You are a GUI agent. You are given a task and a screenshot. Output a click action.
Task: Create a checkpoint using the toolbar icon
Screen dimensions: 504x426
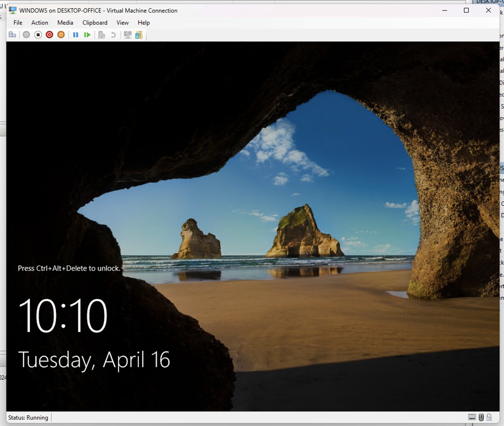tap(101, 35)
